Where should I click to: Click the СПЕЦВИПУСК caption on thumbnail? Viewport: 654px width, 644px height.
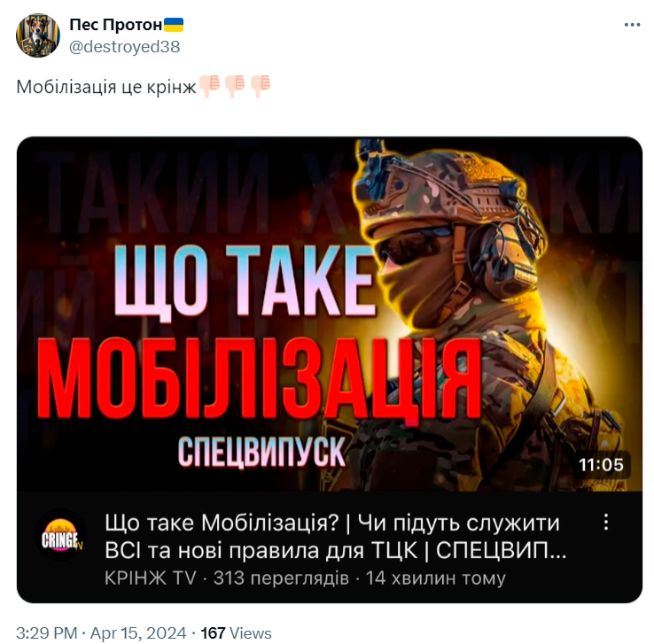(x=261, y=453)
